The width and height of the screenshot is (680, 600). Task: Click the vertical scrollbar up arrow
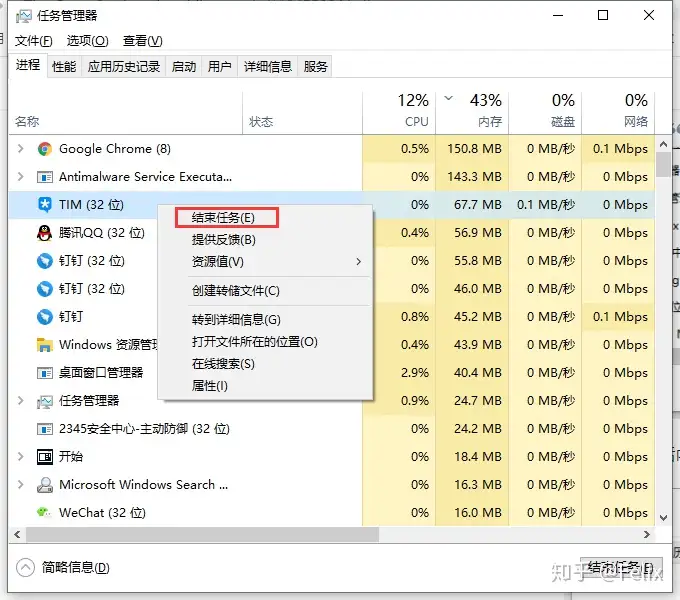click(663, 144)
